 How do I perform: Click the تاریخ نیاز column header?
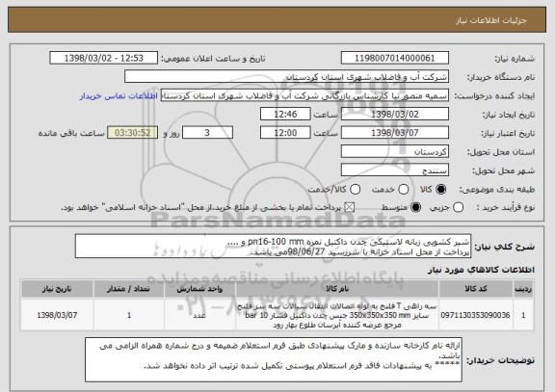click(57, 289)
